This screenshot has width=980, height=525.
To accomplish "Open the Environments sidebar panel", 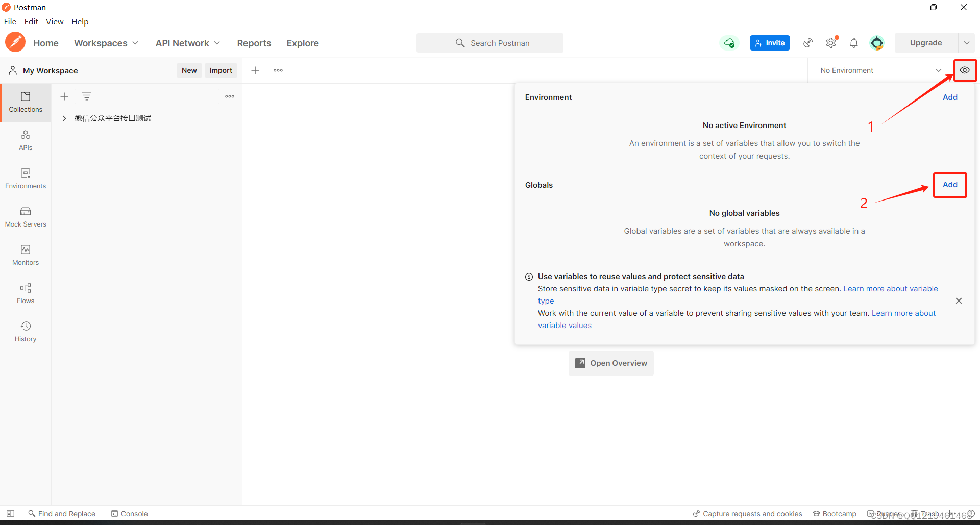I will [x=26, y=179].
